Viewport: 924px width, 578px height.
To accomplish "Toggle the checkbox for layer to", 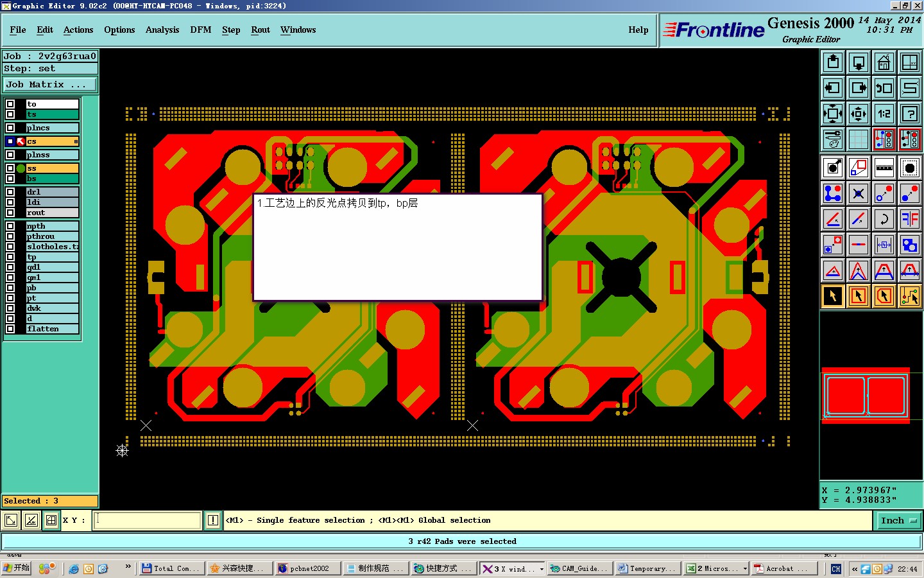I will [10, 104].
